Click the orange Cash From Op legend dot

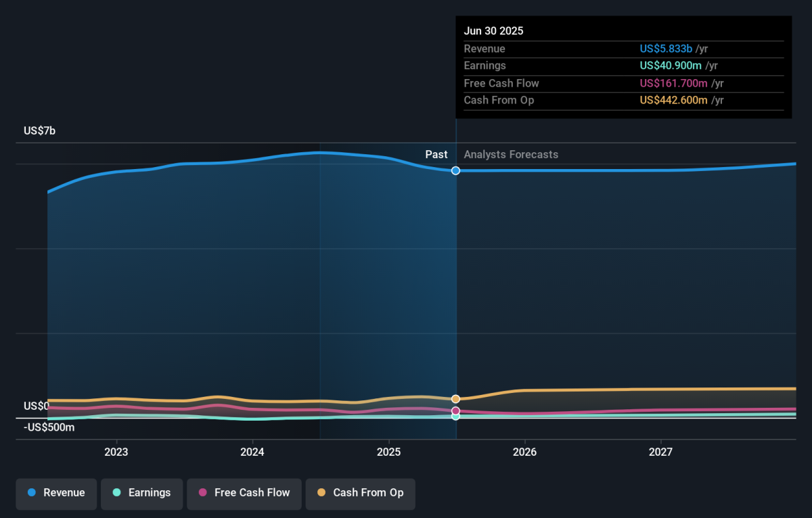pos(321,493)
